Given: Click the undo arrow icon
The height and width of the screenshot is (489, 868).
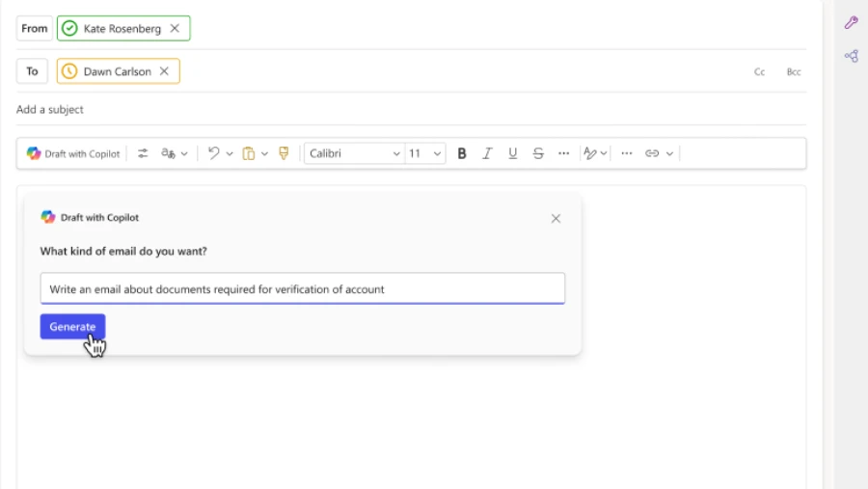Looking at the screenshot, I should [x=214, y=153].
